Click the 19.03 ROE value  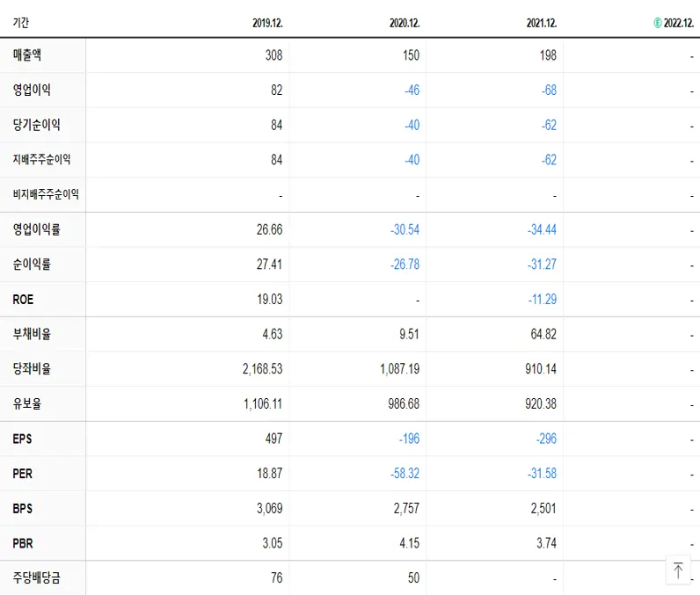[x=270, y=300]
